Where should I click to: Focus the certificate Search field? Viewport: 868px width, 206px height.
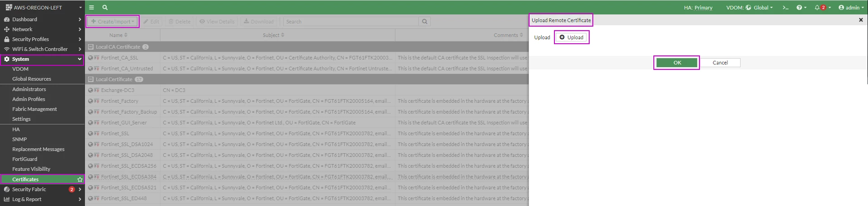351,21
